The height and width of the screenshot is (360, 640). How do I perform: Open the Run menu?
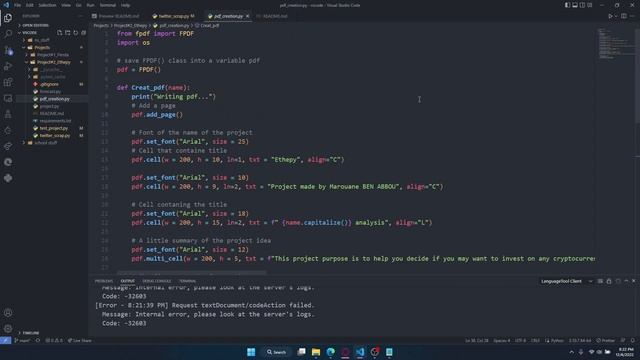[91, 5]
